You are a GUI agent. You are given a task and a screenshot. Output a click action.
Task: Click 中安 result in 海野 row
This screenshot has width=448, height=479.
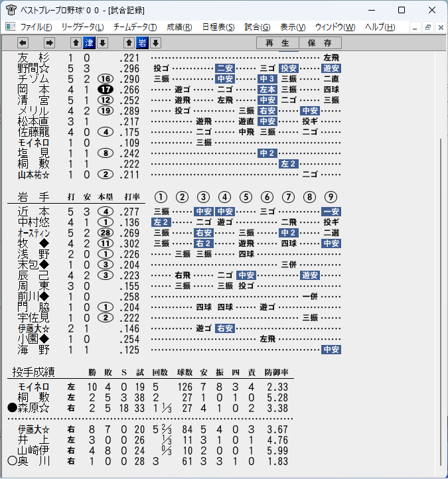click(x=331, y=350)
